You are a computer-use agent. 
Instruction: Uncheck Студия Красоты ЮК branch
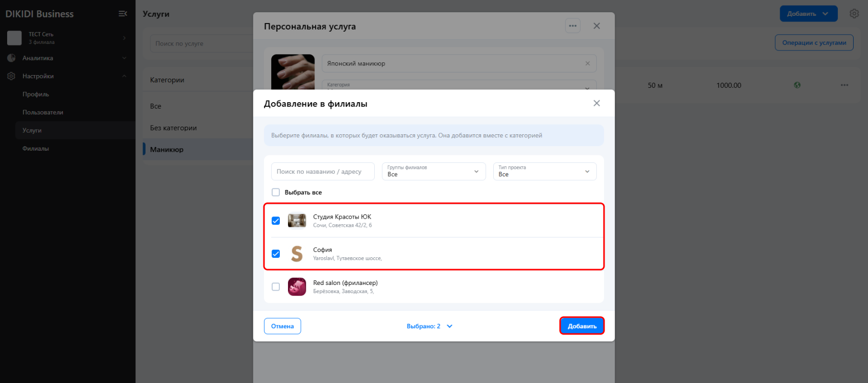[276, 221]
